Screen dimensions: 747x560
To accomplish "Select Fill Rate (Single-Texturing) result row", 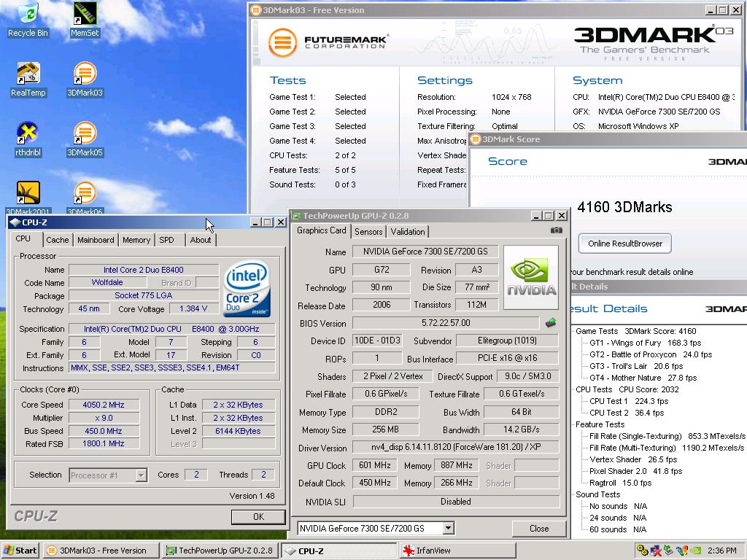I will (x=667, y=436).
